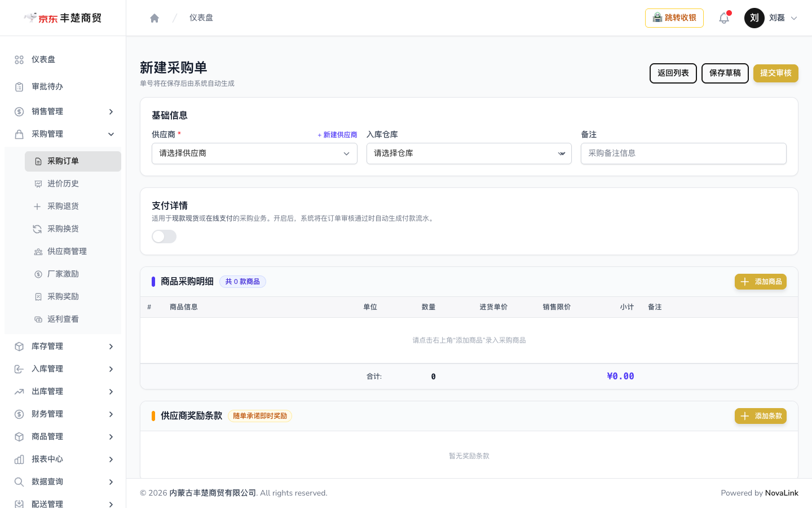The image size is (812, 508).
Task: Click the 添加条款 button
Action: (x=761, y=416)
